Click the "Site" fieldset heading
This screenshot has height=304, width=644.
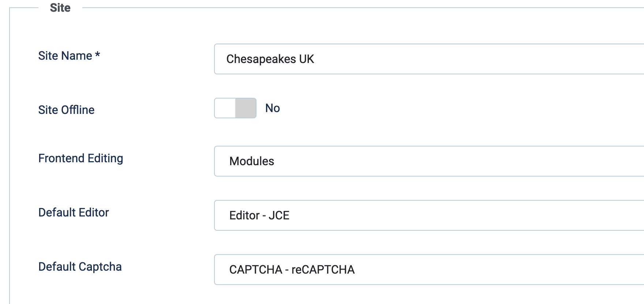[60, 8]
